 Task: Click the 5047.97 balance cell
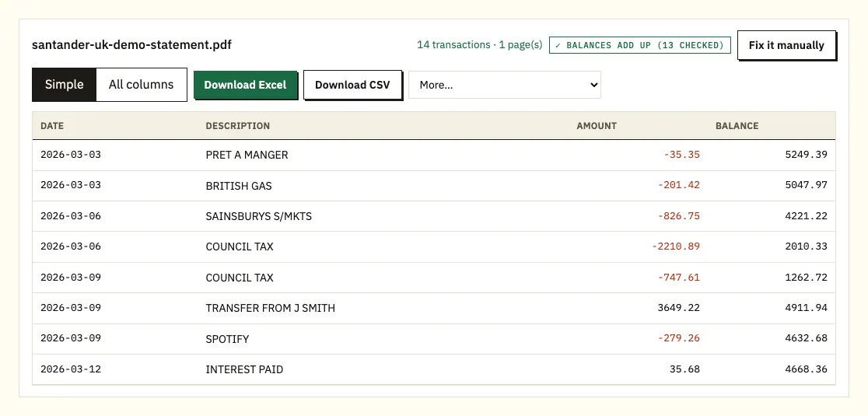tap(806, 185)
